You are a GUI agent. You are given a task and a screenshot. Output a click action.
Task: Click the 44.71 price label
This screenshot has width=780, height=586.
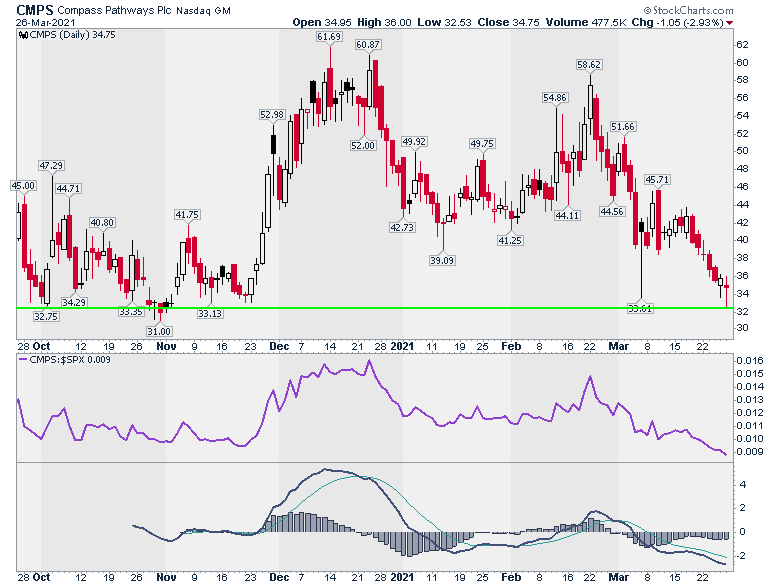(68, 189)
